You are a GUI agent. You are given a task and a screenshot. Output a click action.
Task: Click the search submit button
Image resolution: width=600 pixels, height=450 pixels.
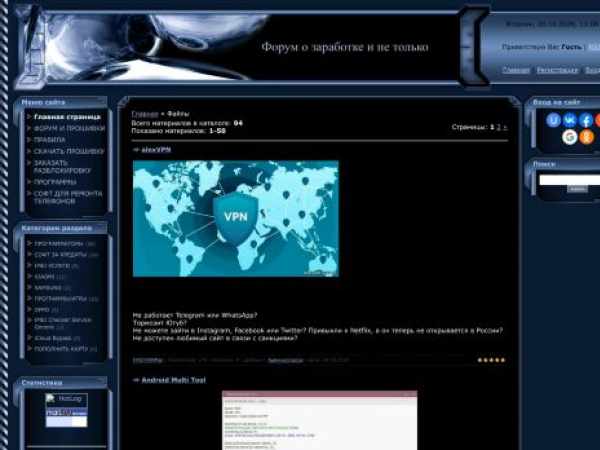pos(577,189)
